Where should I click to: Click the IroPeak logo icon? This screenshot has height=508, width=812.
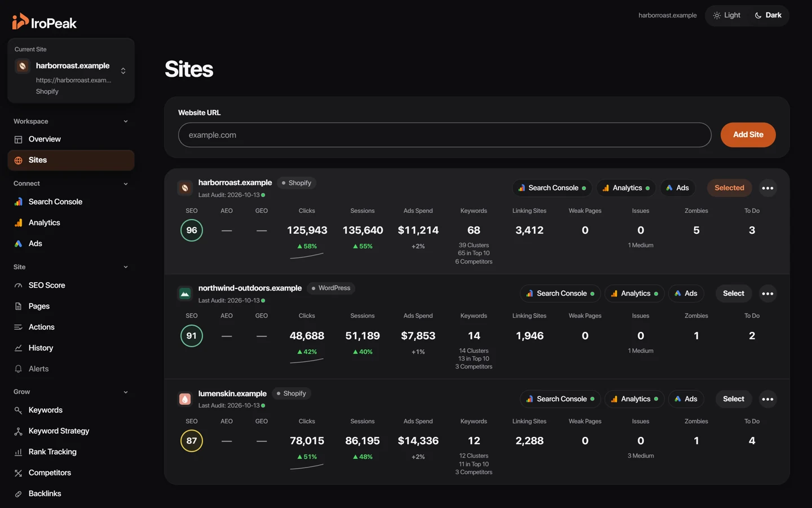coord(20,21)
